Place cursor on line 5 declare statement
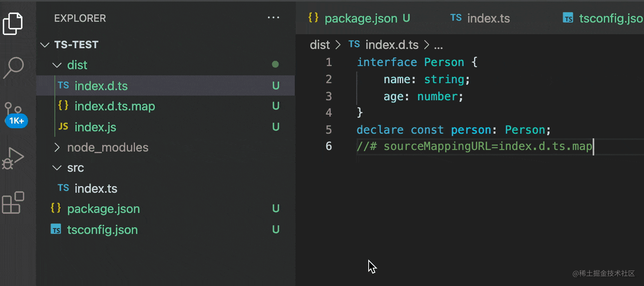The width and height of the screenshot is (644, 286). [x=453, y=130]
